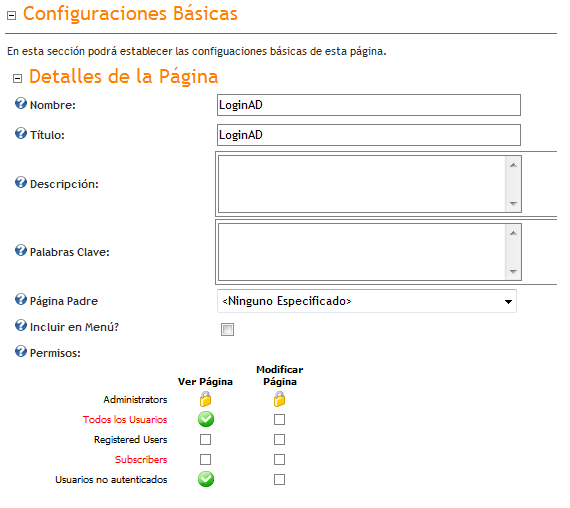Enable Modificar Página for Usuarios no autenticados
The height and width of the screenshot is (508, 570).
(x=280, y=480)
